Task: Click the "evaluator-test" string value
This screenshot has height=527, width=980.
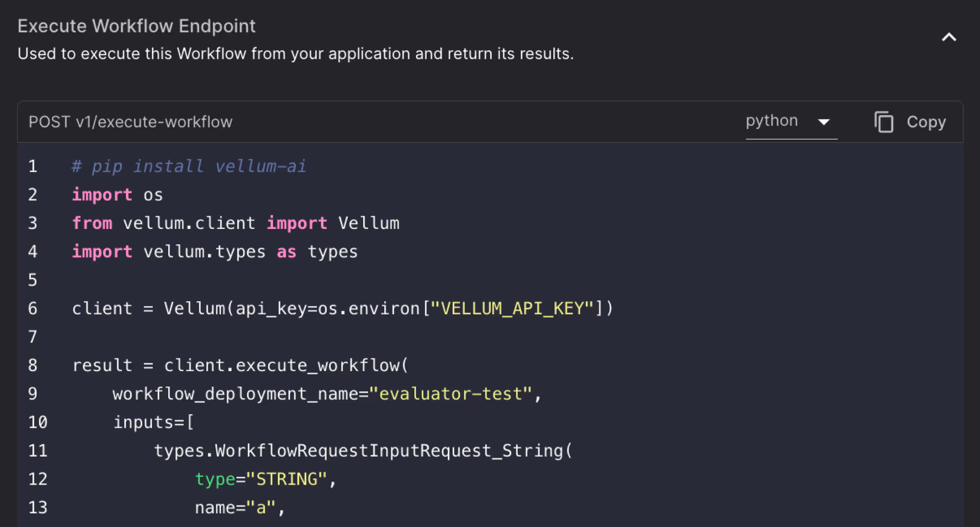Action: point(450,394)
